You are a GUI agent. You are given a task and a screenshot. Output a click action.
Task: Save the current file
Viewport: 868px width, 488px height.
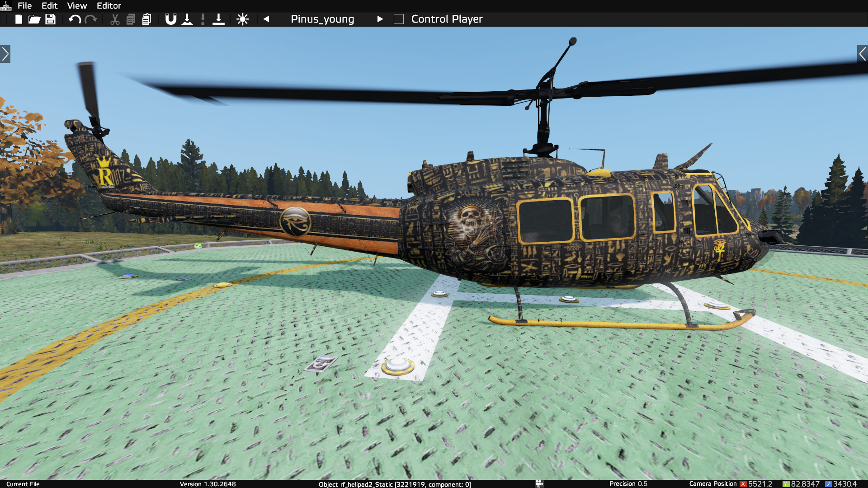51,19
